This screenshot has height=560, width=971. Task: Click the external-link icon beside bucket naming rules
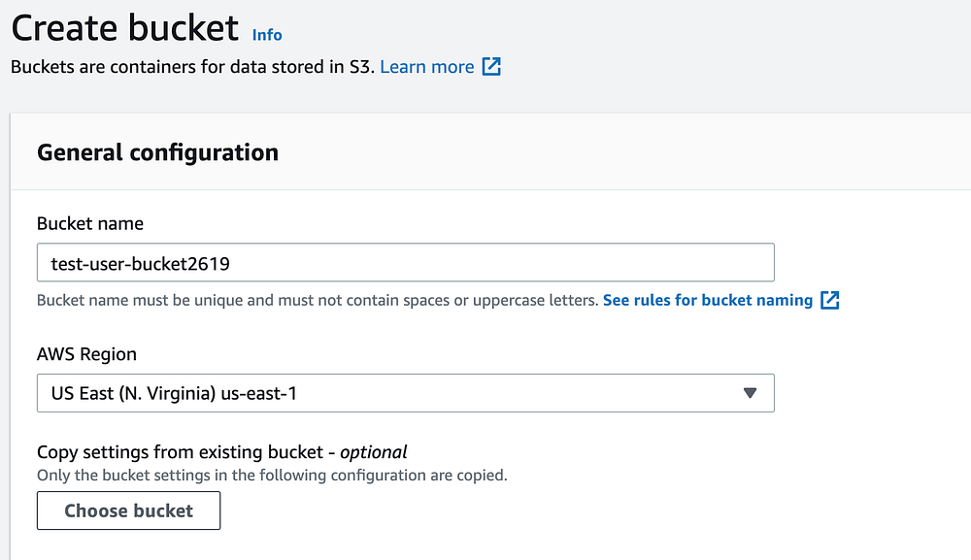click(830, 300)
